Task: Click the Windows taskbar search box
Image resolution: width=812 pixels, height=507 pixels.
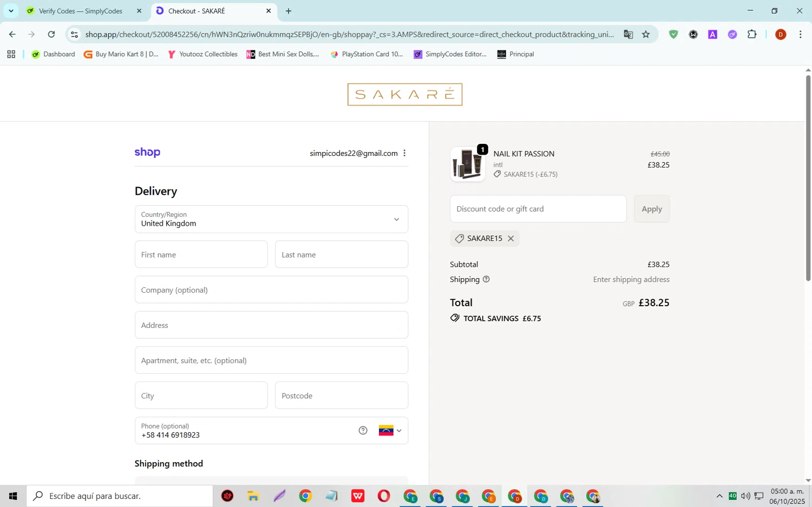Action: [x=120, y=496]
